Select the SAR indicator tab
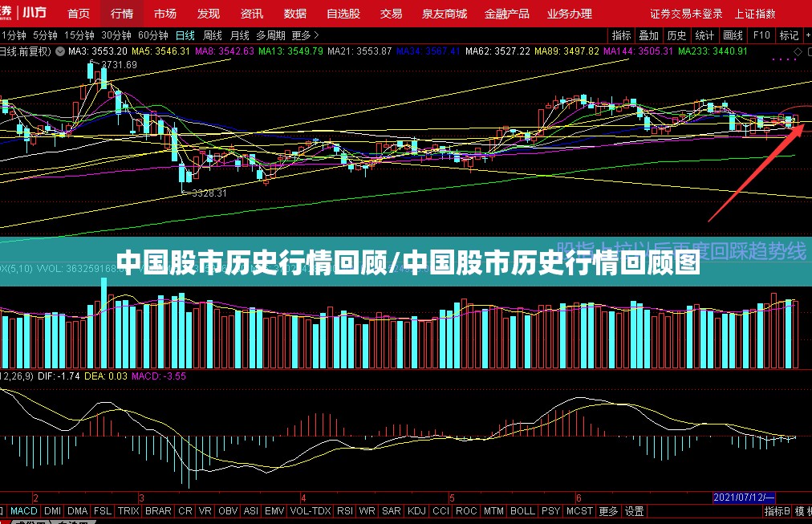Image resolution: width=812 pixels, height=524 pixels. 392,511
